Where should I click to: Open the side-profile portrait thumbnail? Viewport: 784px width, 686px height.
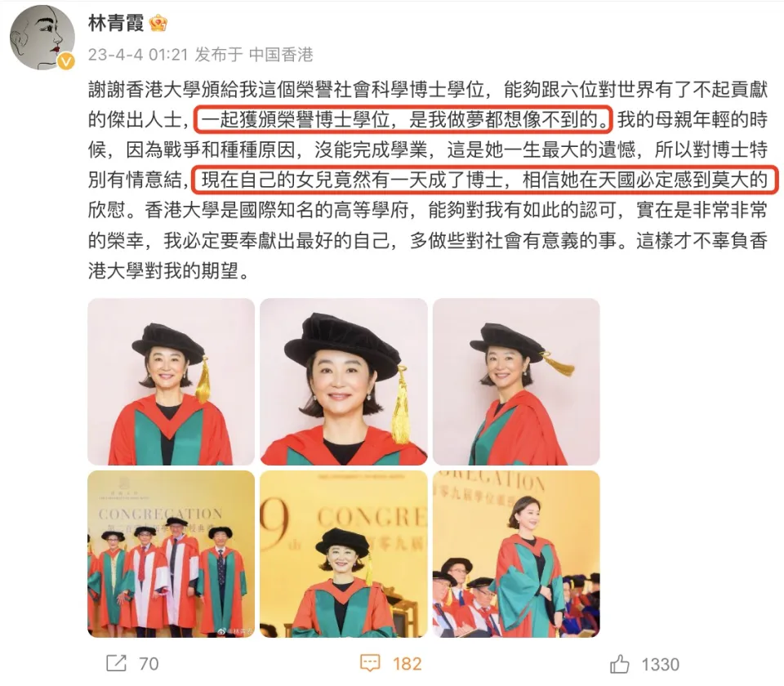pos(516,382)
